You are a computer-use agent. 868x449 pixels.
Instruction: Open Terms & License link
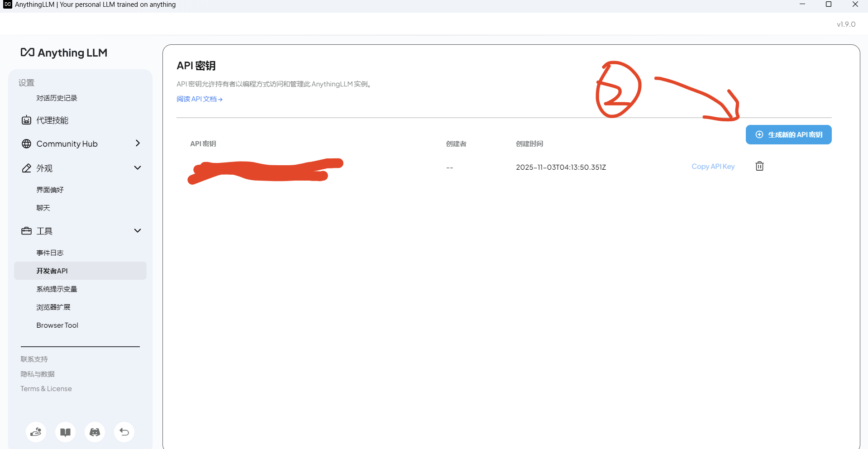click(x=46, y=388)
